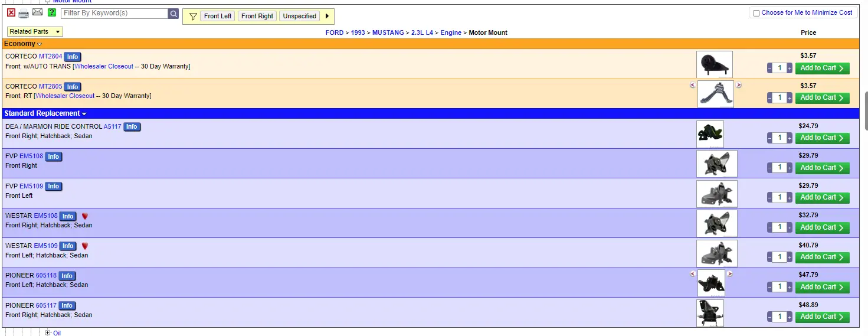This screenshot has width=868, height=336.
Task: Click the magnifying glass search button
Action: pos(173,14)
